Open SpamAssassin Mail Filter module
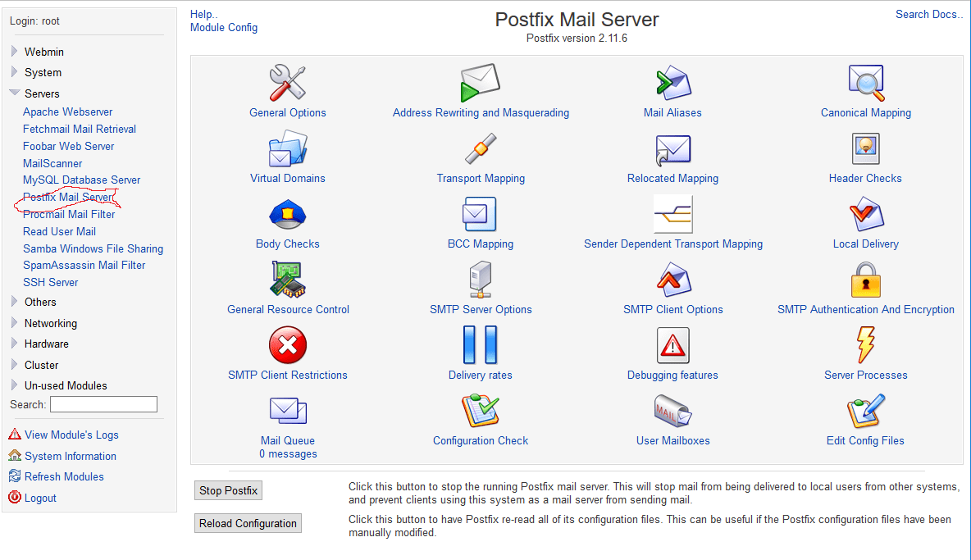Screen dimensions: 971x560 [84, 265]
